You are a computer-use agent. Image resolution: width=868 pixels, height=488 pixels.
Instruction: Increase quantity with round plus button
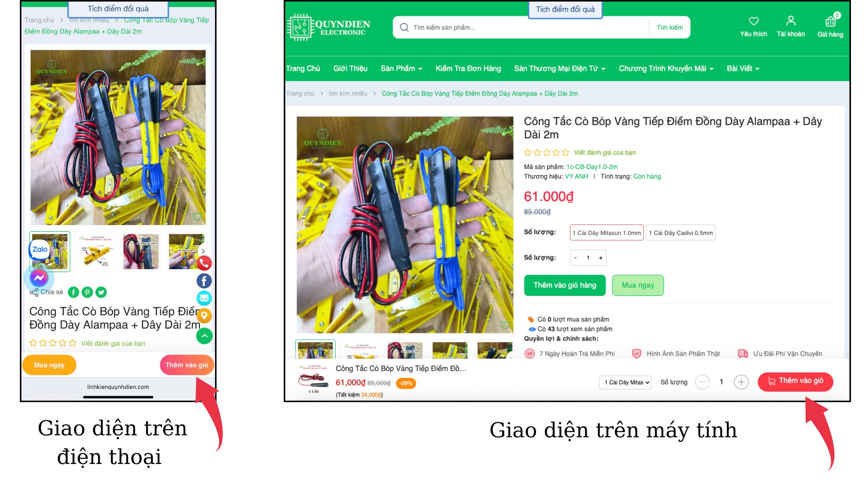(741, 382)
